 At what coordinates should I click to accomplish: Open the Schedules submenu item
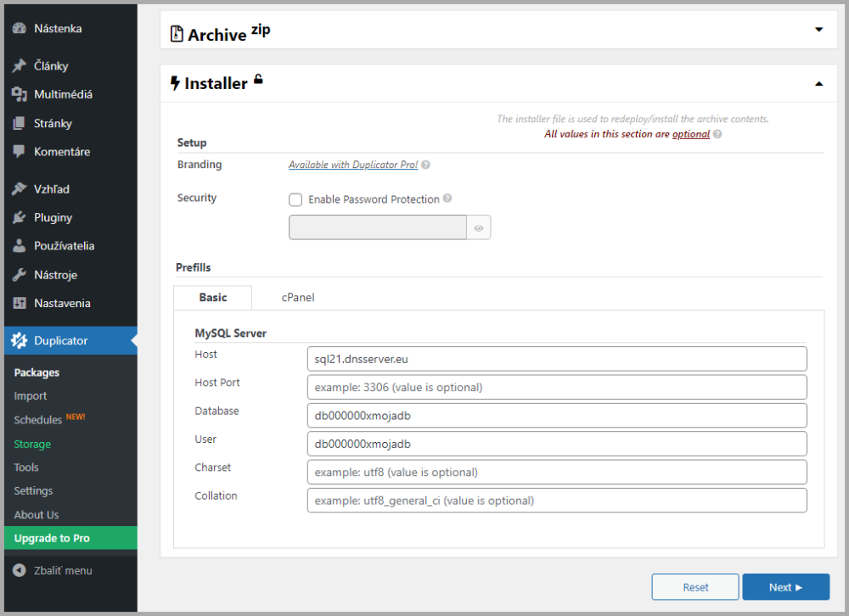(38, 420)
